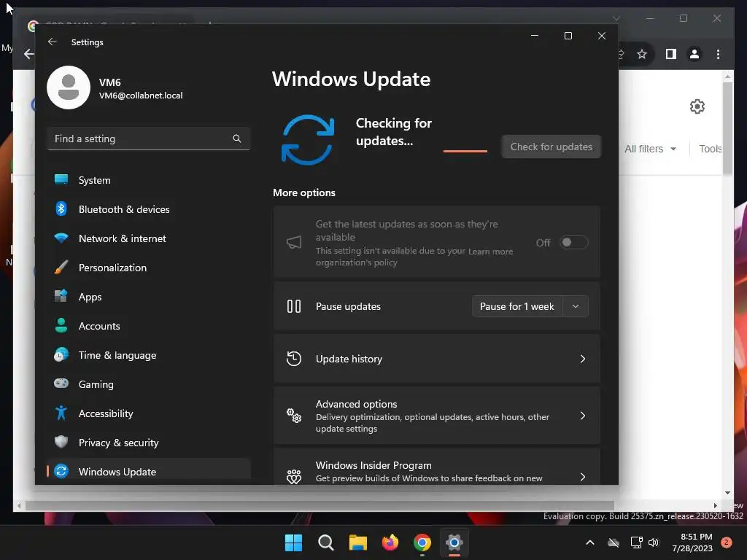Click the megaphone icon for latest updates

point(294,242)
